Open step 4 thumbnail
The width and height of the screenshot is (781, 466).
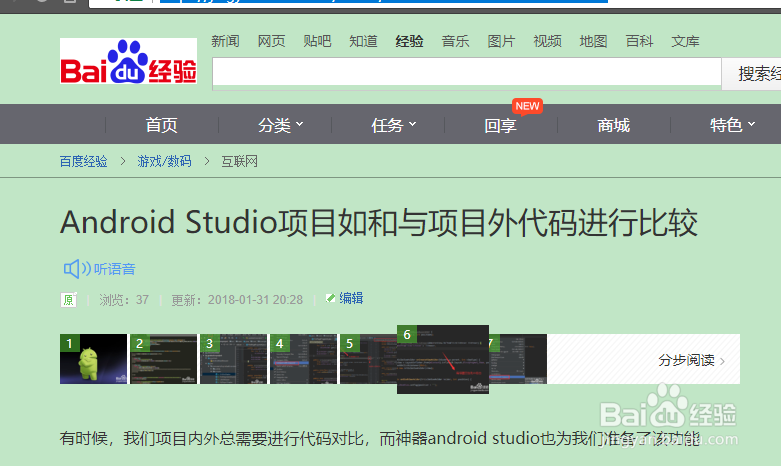click(303, 359)
